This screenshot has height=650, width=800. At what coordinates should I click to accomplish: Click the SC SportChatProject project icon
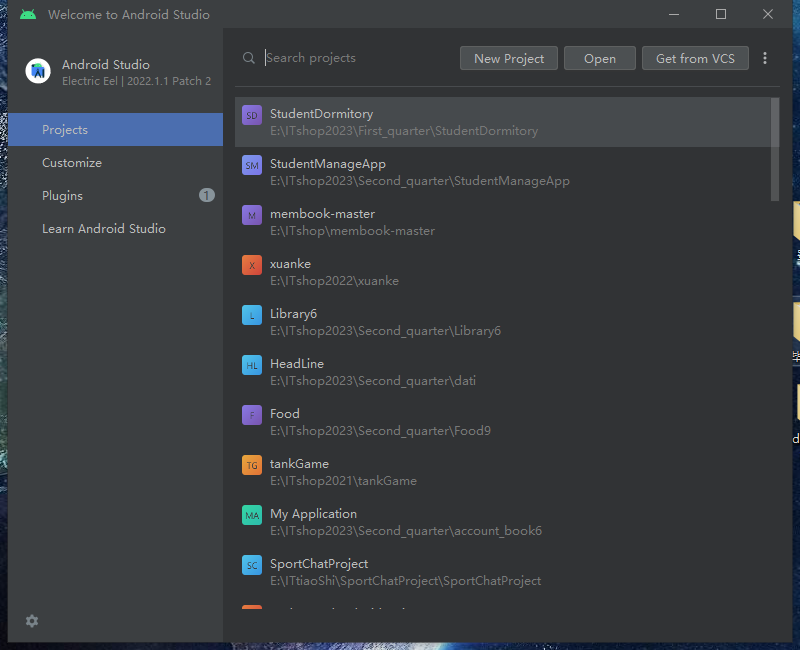point(252,565)
